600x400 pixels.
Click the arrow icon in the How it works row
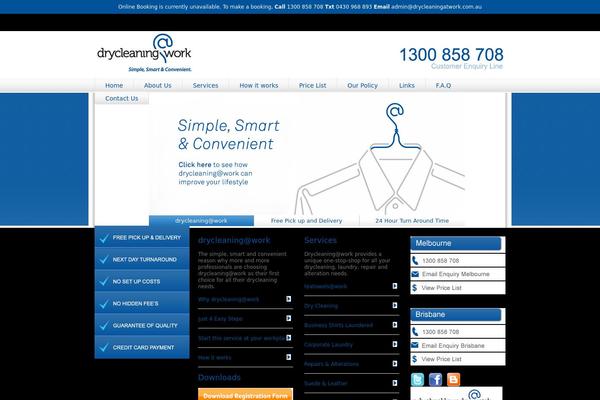(x=289, y=357)
